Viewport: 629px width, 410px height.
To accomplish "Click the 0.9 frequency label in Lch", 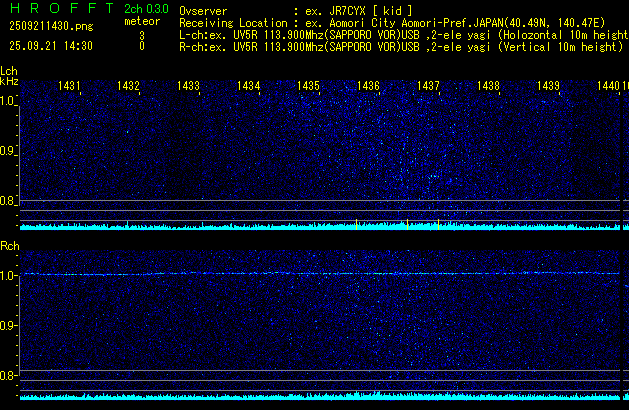I will [8, 152].
